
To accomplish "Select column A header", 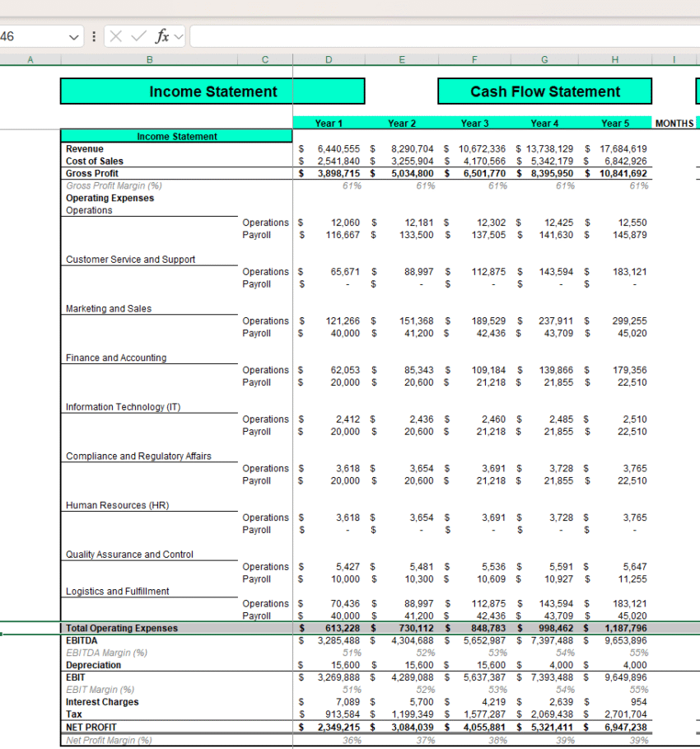I will pos(30,59).
